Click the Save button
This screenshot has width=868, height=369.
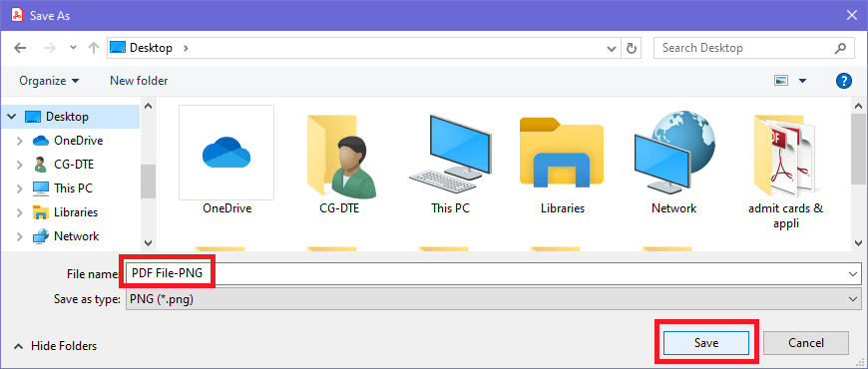(x=705, y=343)
